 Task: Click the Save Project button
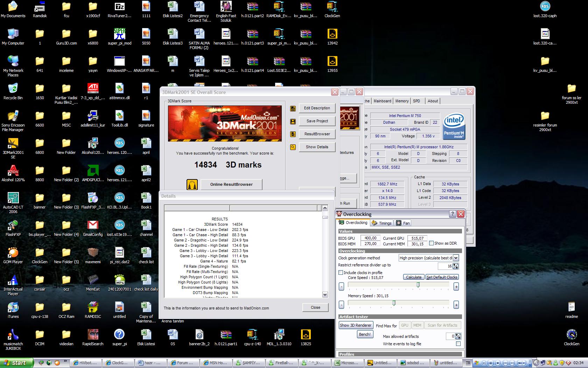coord(317,121)
